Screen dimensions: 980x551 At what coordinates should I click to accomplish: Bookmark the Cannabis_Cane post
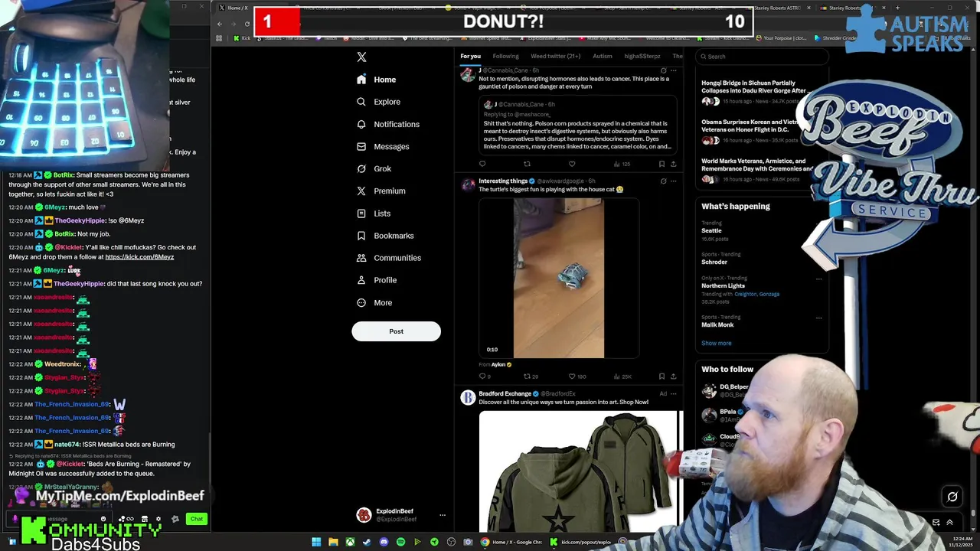(x=661, y=164)
